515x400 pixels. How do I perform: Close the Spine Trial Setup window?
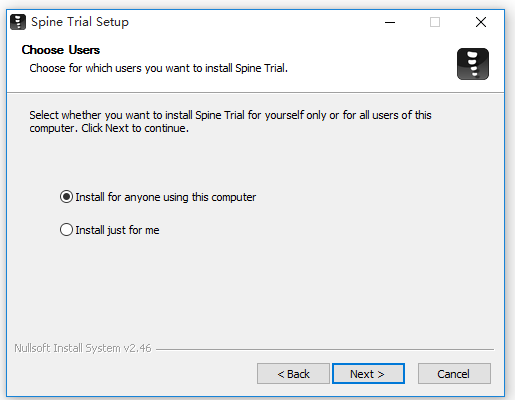click(481, 22)
